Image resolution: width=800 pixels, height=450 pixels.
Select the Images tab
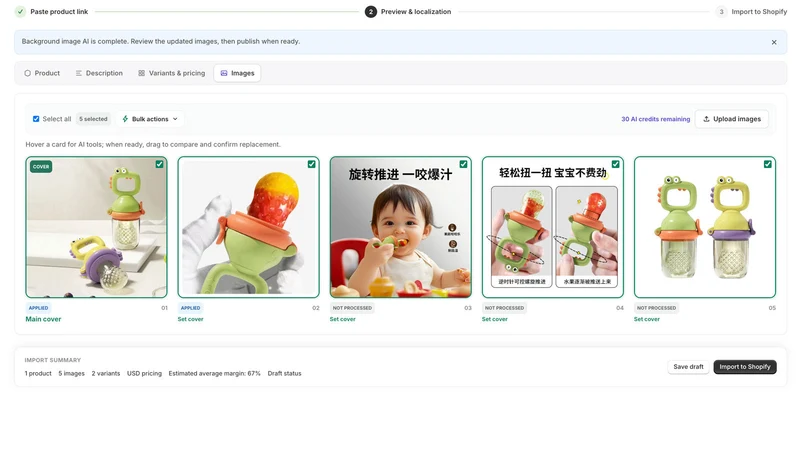[237, 73]
